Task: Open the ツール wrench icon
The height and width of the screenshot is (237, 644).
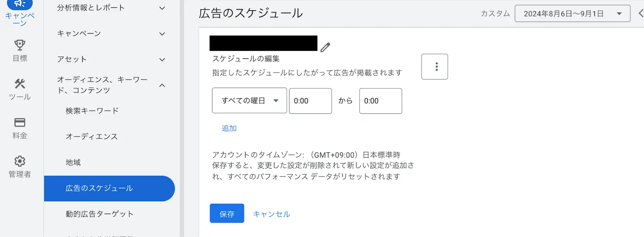Action: [x=19, y=85]
